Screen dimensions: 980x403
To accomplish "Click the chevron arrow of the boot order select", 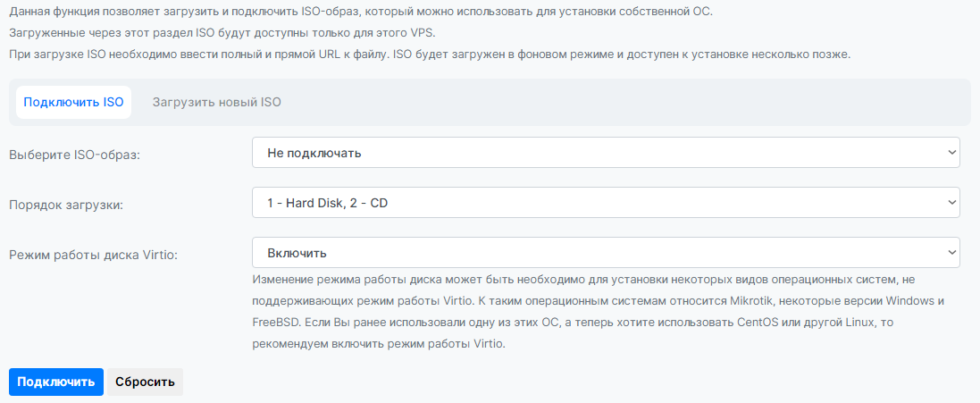I will tap(951, 203).
